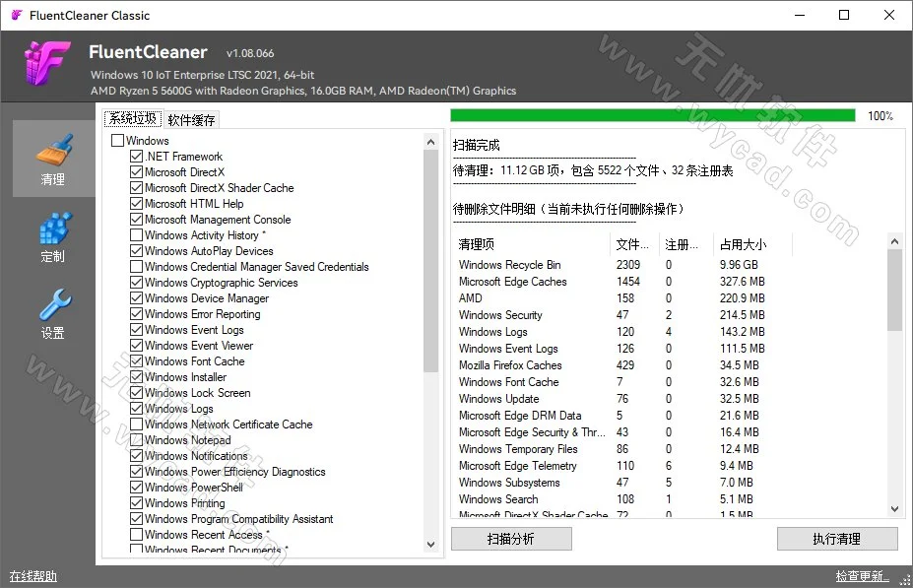
Task: Switch to the 系统垃圾 tab
Action: (x=133, y=119)
